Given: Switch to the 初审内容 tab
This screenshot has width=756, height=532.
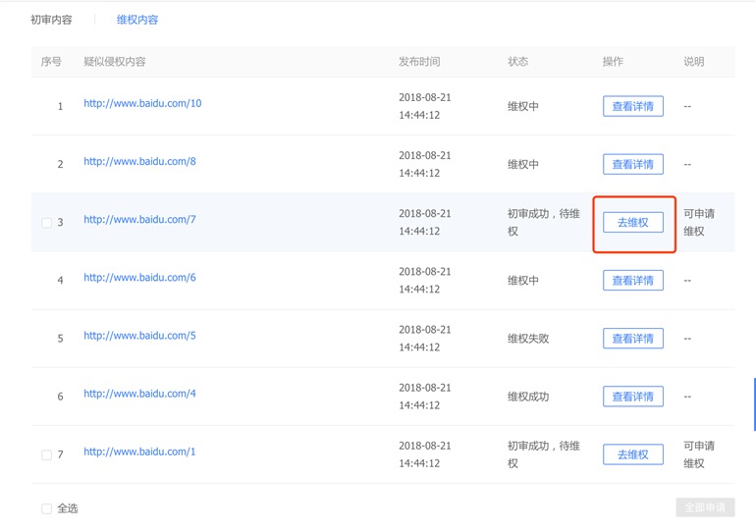Looking at the screenshot, I should click(x=51, y=20).
